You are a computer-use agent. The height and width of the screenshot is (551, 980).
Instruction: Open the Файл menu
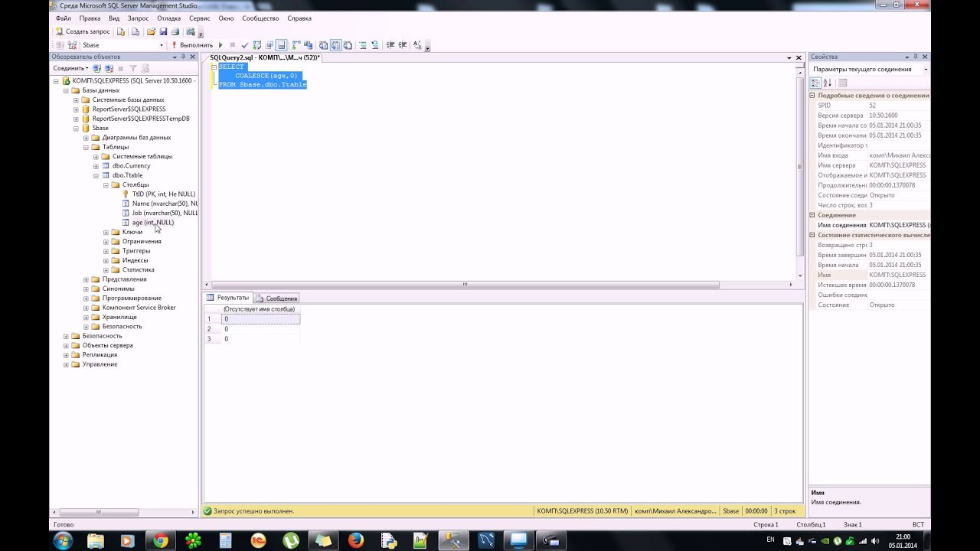[64, 18]
